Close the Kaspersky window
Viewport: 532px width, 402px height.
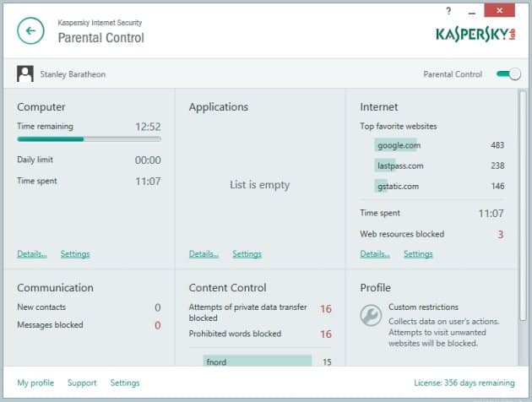(499, 10)
